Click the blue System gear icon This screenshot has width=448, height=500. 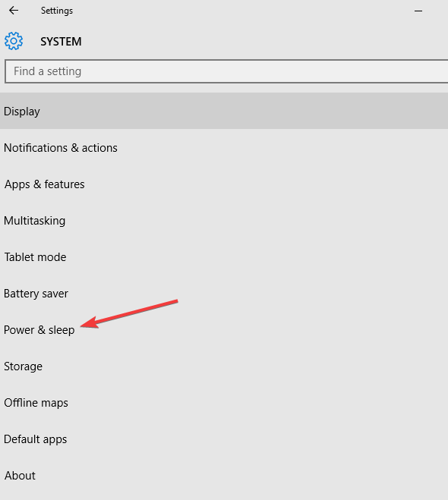pos(14,41)
